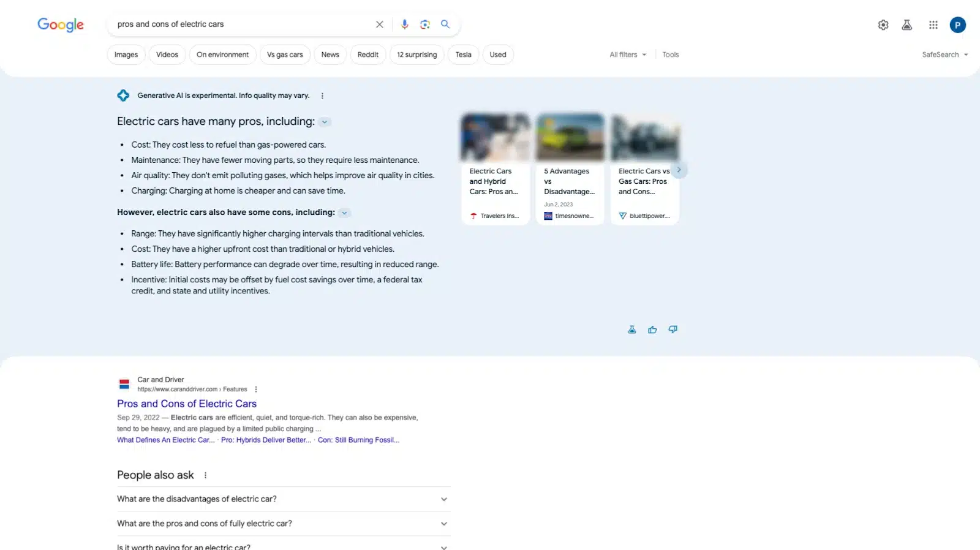The height and width of the screenshot is (550, 980).
Task: Click caranddriver.com URL breadcrumb
Action: pyautogui.click(x=192, y=390)
